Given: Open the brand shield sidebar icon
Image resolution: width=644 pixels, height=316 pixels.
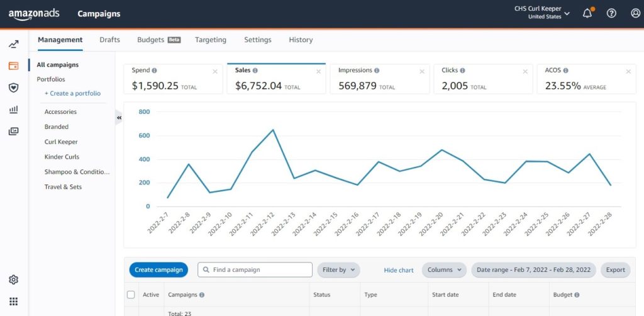Looking at the screenshot, I should click(x=13, y=87).
